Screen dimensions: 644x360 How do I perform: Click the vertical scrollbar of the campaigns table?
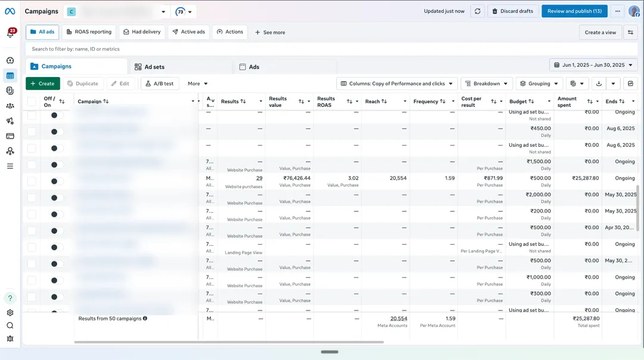pyautogui.click(x=638, y=208)
